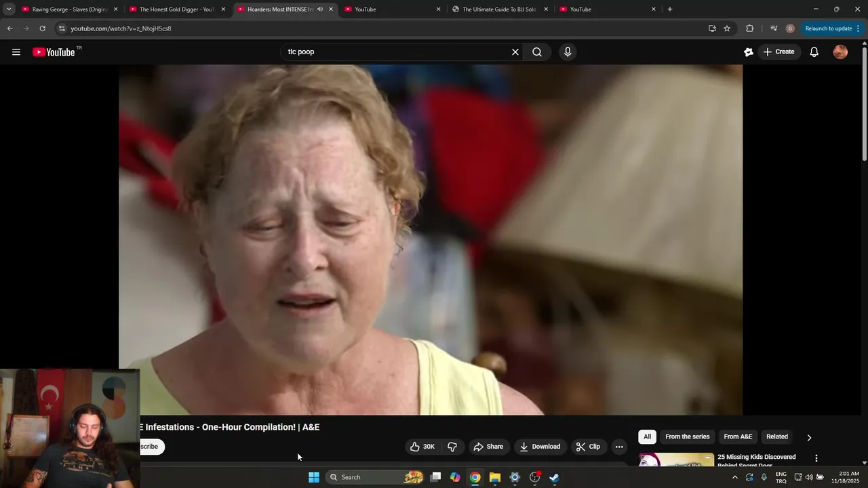Select the From the series chip

[687, 437]
